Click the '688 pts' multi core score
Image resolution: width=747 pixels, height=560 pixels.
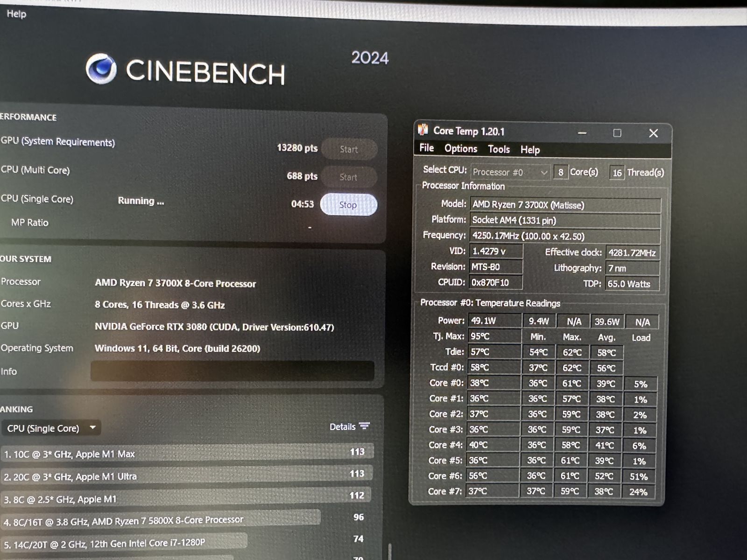coord(302,176)
